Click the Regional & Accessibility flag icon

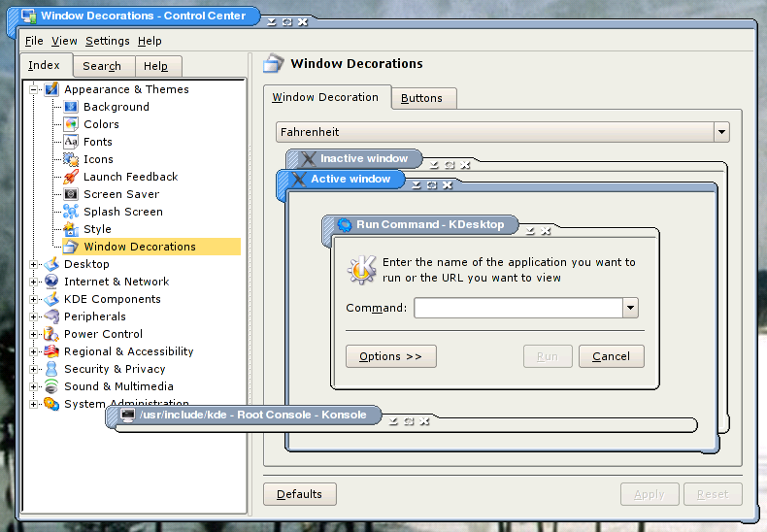tap(51, 351)
